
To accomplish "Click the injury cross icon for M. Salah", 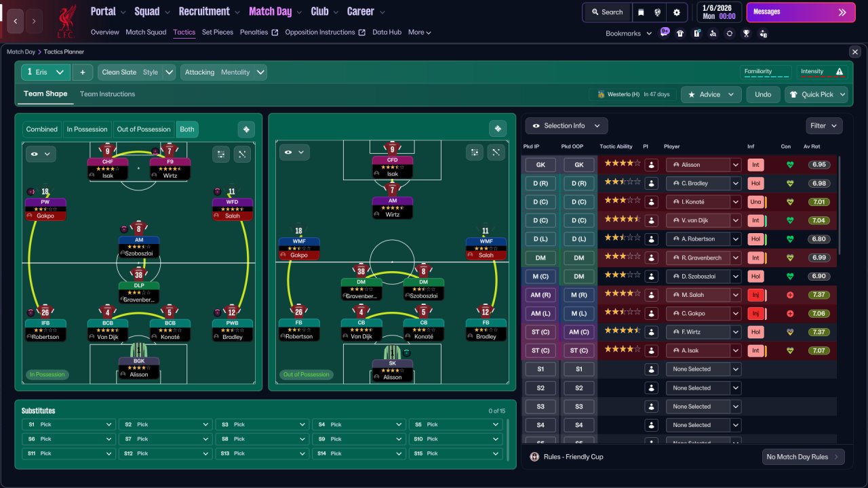I will tap(789, 295).
